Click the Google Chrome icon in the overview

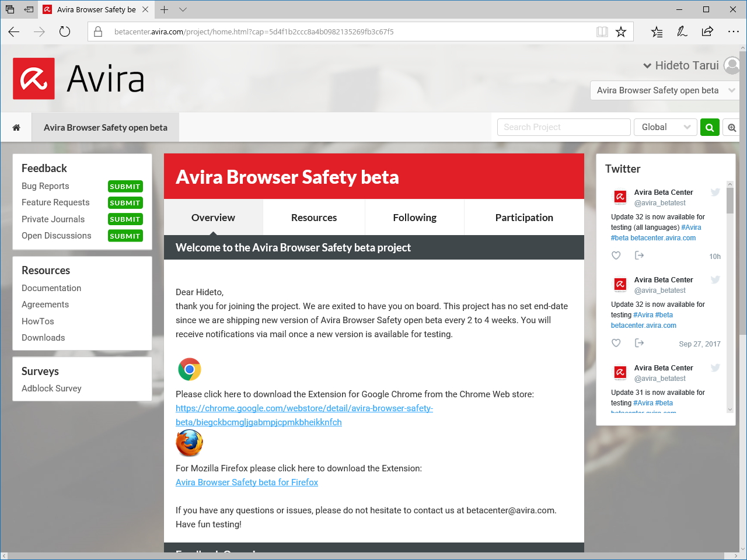tap(189, 369)
